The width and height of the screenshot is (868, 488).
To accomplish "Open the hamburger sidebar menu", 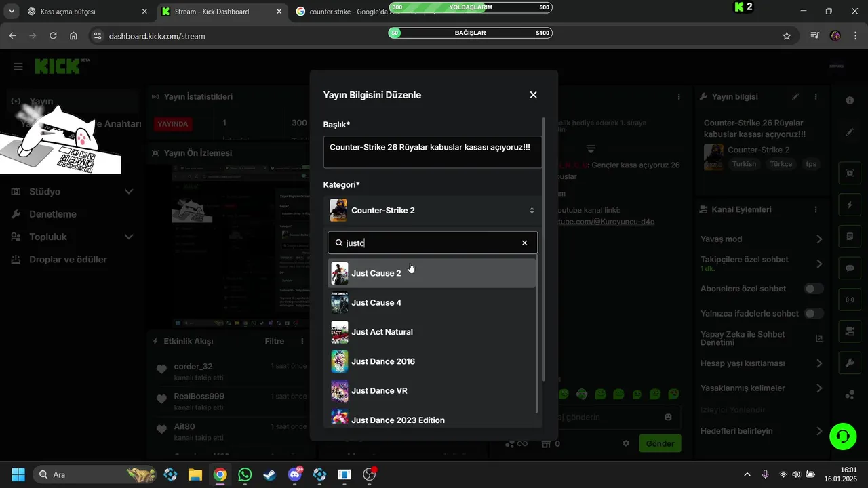I will pyautogui.click(x=18, y=66).
